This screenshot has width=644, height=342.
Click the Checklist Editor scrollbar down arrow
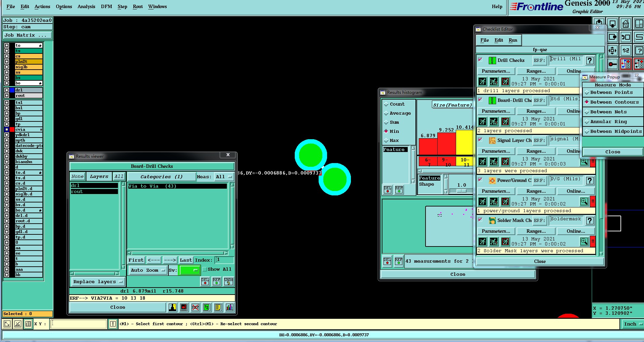[601, 254]
